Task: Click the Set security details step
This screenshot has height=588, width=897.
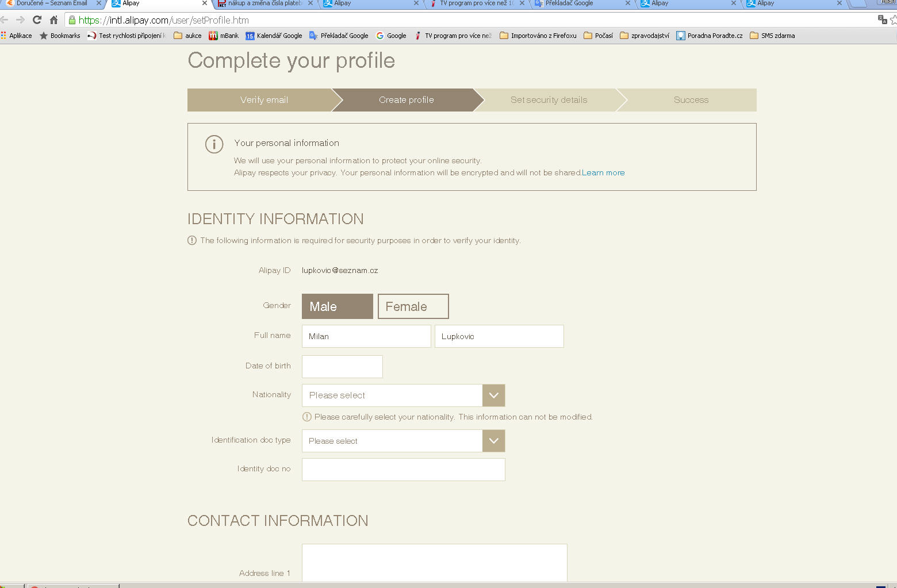Action: (549, 100)
